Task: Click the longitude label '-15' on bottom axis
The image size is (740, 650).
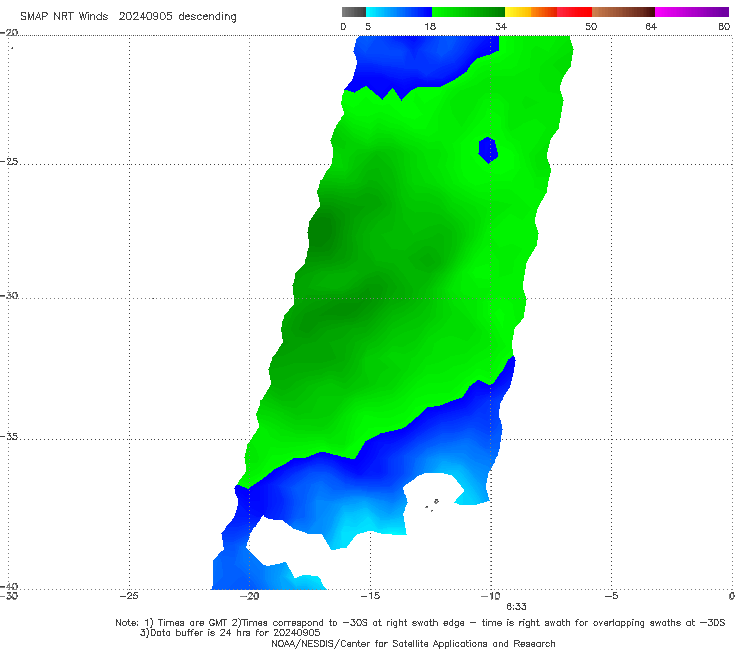Action: pos(370,596)
